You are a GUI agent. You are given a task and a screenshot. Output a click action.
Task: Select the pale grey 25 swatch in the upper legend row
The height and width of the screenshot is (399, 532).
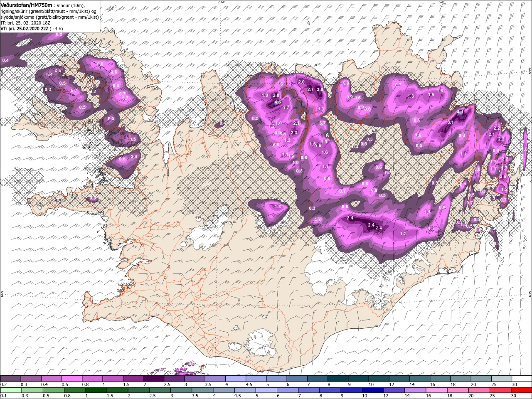[x=501, y=379]
